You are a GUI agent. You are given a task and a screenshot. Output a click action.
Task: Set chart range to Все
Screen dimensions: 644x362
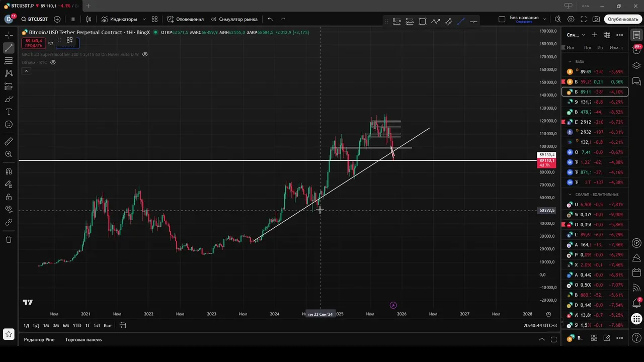(108, 326)
